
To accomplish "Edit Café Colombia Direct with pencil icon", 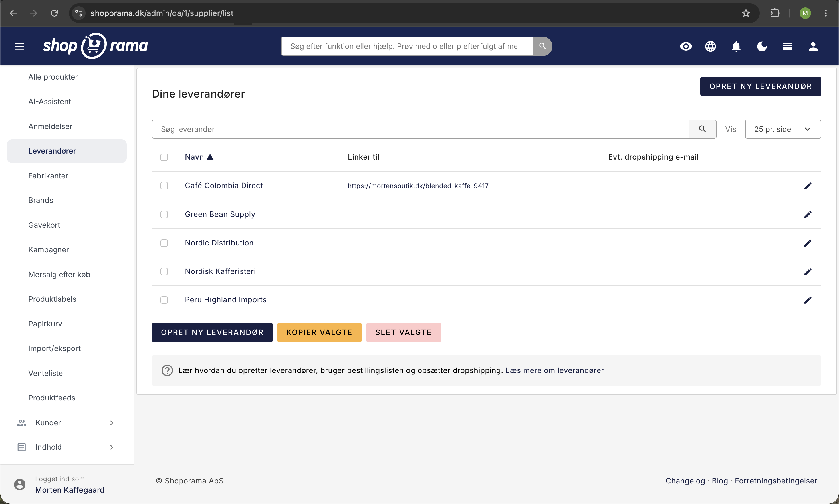I will coord(807,186).
